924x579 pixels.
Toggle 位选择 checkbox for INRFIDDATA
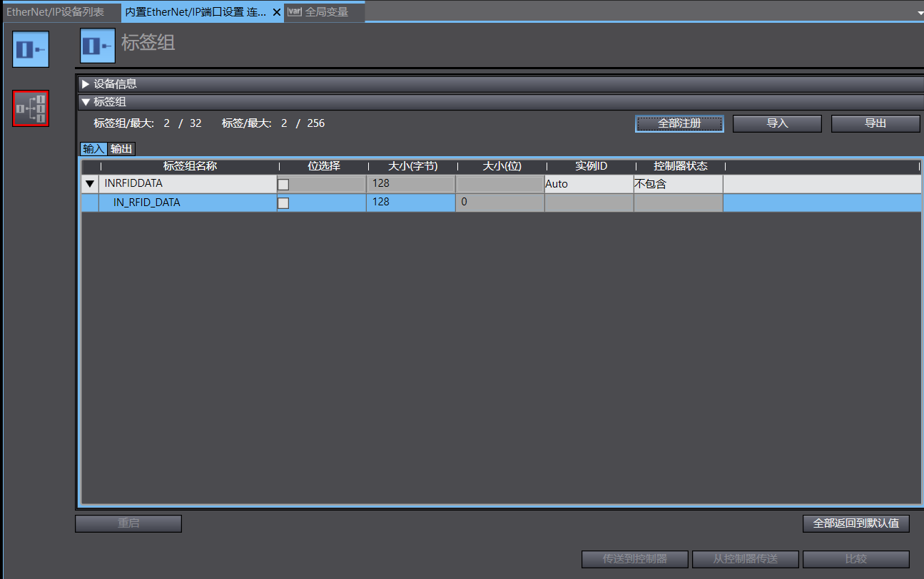[283, 184]
